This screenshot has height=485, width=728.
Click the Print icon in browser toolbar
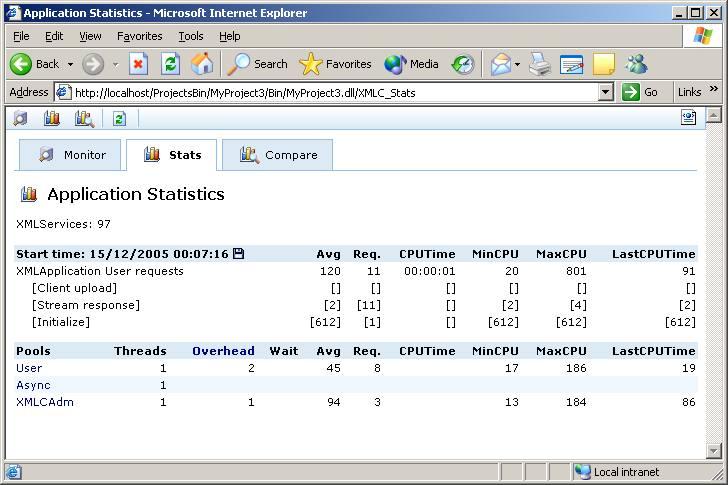pos(540,64)
